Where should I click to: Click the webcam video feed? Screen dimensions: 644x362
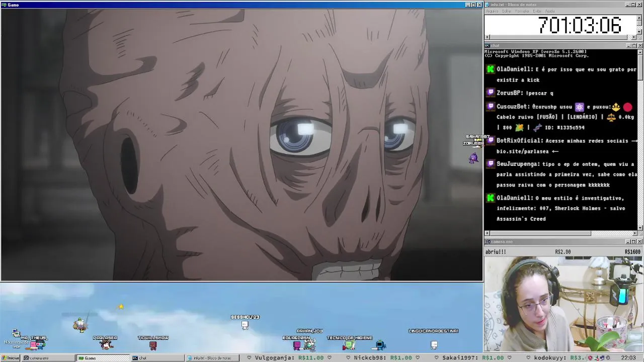[563, 304]
